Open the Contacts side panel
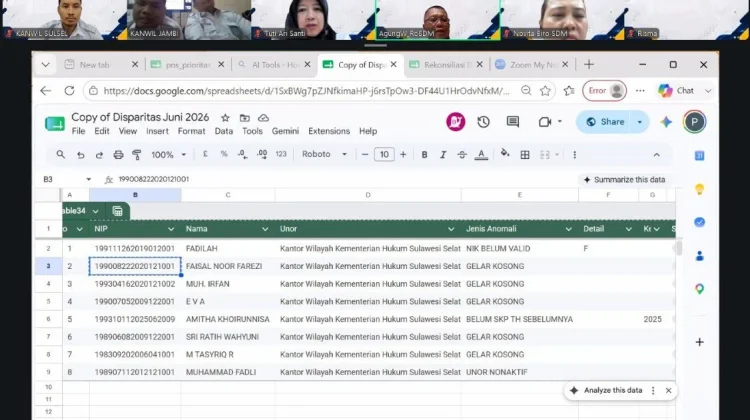 (699, 256)
